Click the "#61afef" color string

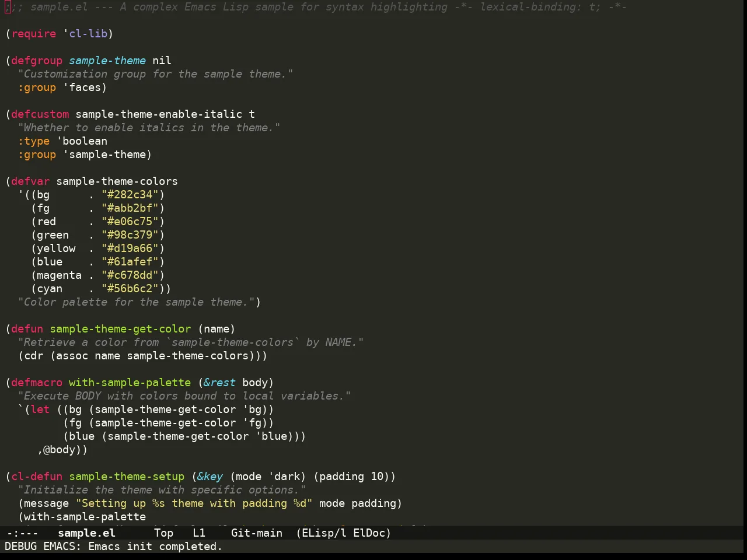pyautogui.click(x=130, y=262)
